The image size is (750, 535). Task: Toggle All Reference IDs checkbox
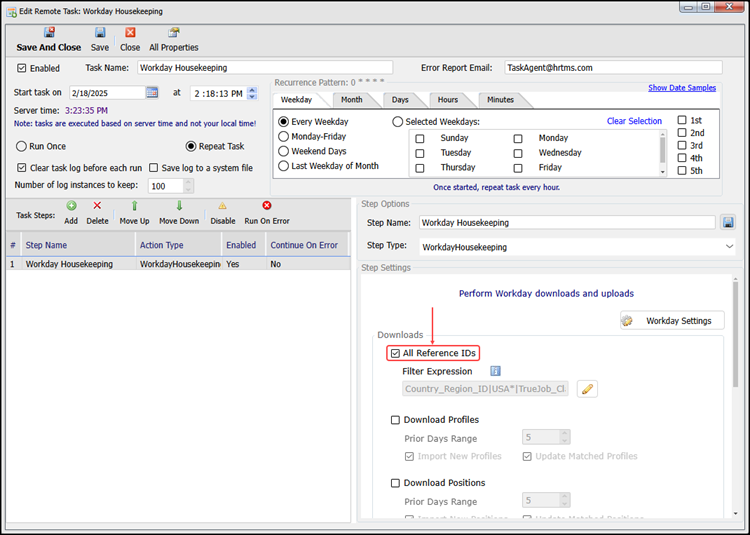(395, 353)
